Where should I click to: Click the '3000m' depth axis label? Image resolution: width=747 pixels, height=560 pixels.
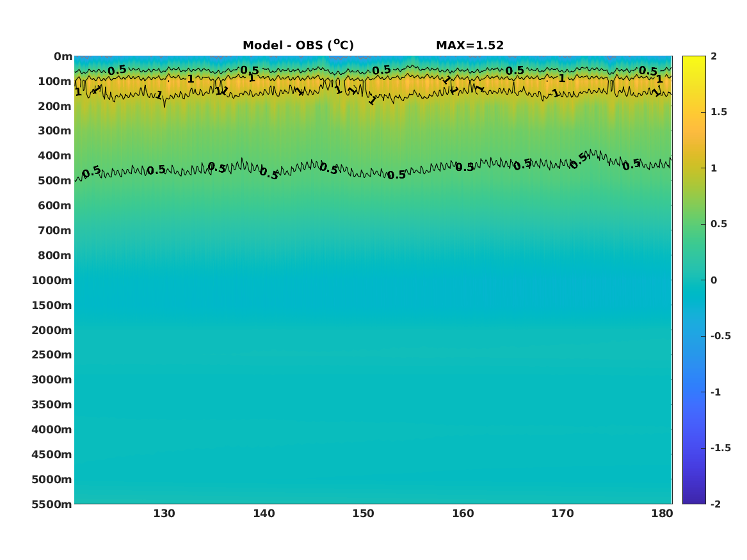tap(52, 380)
